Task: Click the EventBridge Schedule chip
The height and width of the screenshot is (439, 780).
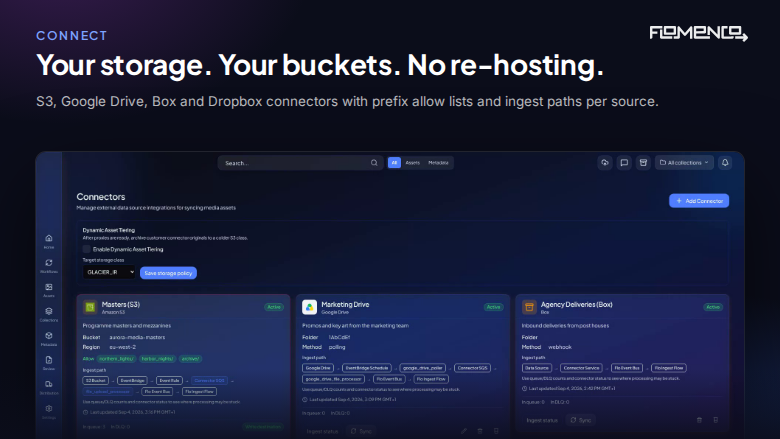Action: [367, 368]
